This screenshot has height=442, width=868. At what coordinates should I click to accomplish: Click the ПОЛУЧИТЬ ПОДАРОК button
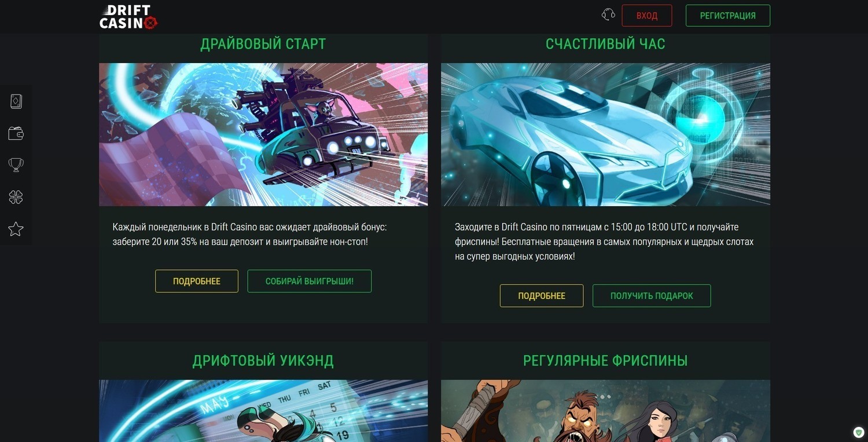[x=652, y=295]
